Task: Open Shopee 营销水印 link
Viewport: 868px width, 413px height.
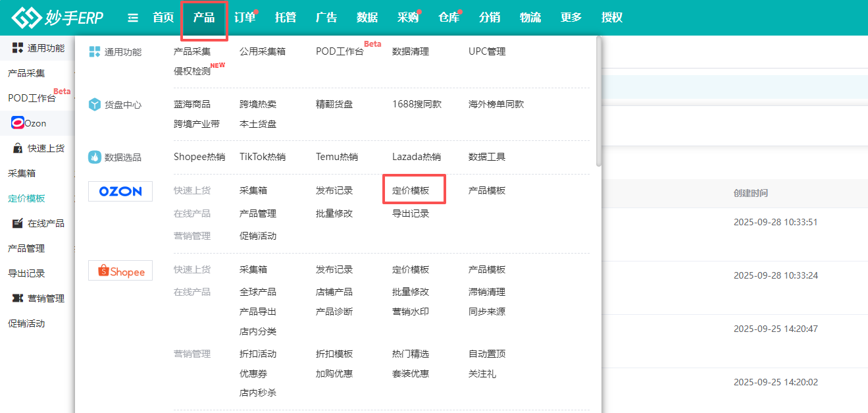Action: (x=411, y=312)
